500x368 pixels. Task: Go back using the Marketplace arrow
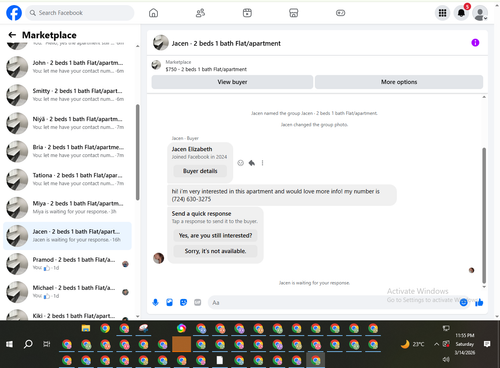[x=12, y=35]
